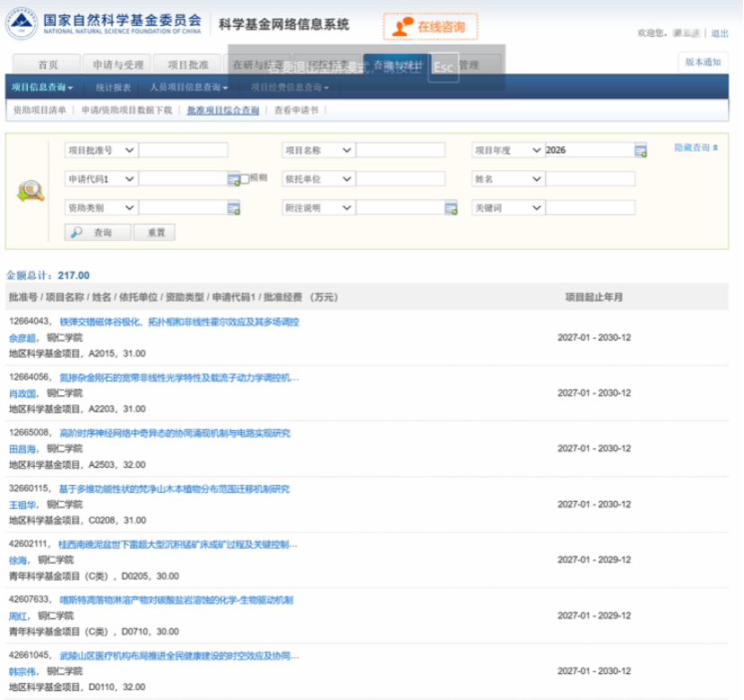Screen dimensions: 744x700
Task: Expand the 依托单位 dropdown
Action: click(318, 179)
